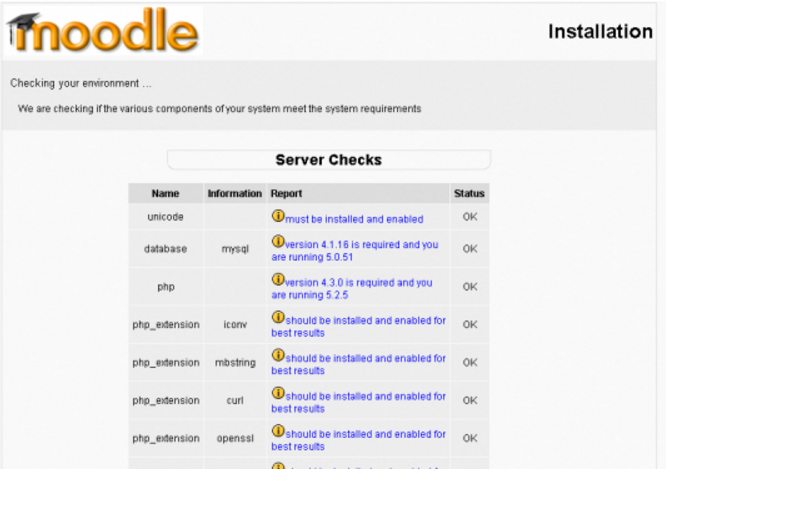The image size is (811, 511).
Task: Open 'version 4.1.16 is required' database link
Action: (x=355, y=251)
